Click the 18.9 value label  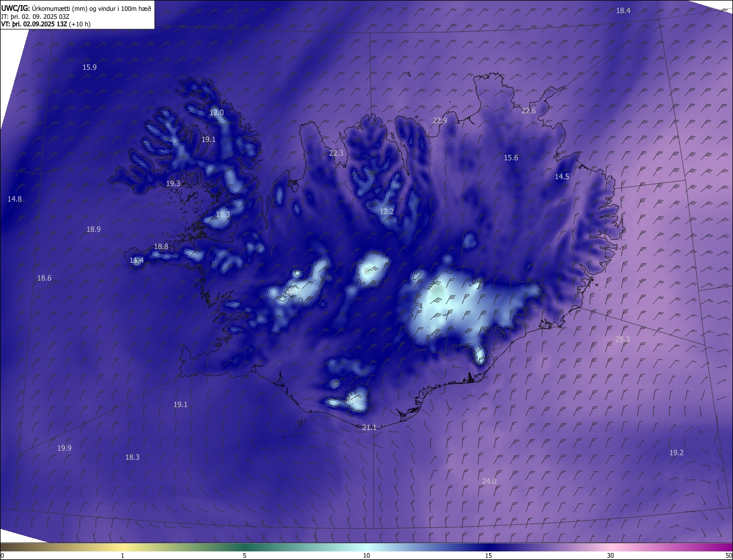click(x=93, y=229)
